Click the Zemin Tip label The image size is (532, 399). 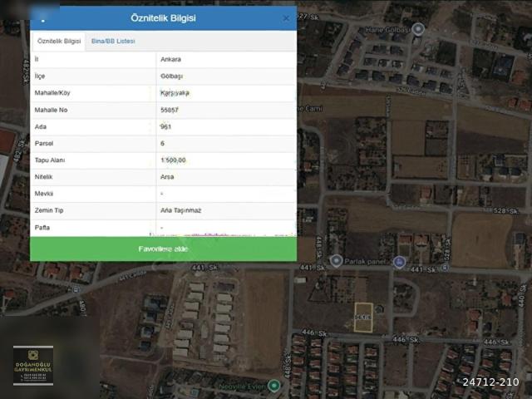49,210
